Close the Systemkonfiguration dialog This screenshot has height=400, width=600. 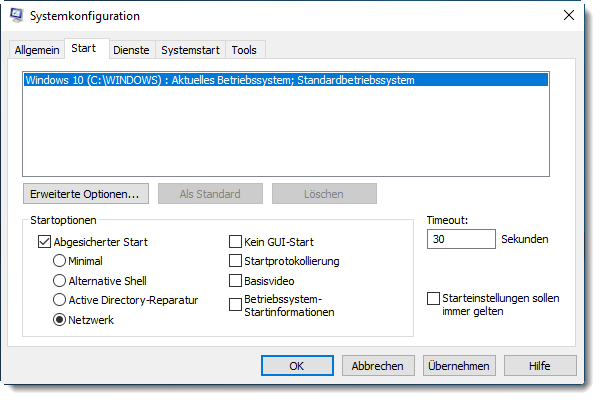pyautogui.click(x=569, y=15)
